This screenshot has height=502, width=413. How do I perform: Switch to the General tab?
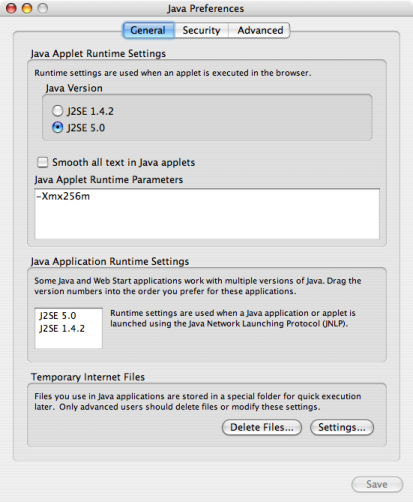[x=148, y=30]
